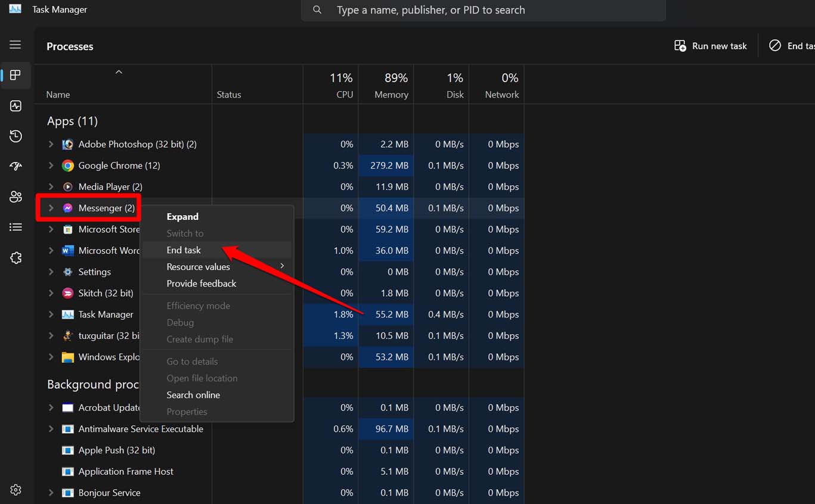Image resolution: width=815 pixels, height=504 pixels.
Task: Open the Users sidebar page
Action: point(16,197)
